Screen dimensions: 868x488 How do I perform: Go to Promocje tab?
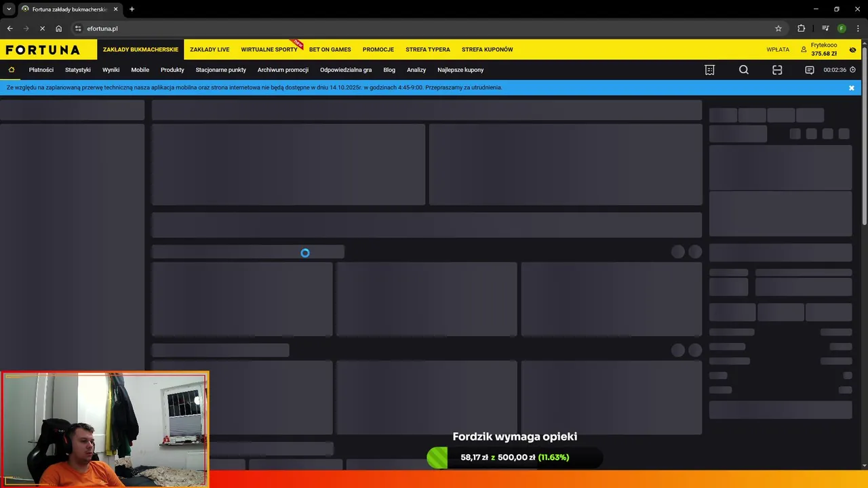(x=378, y=49)
